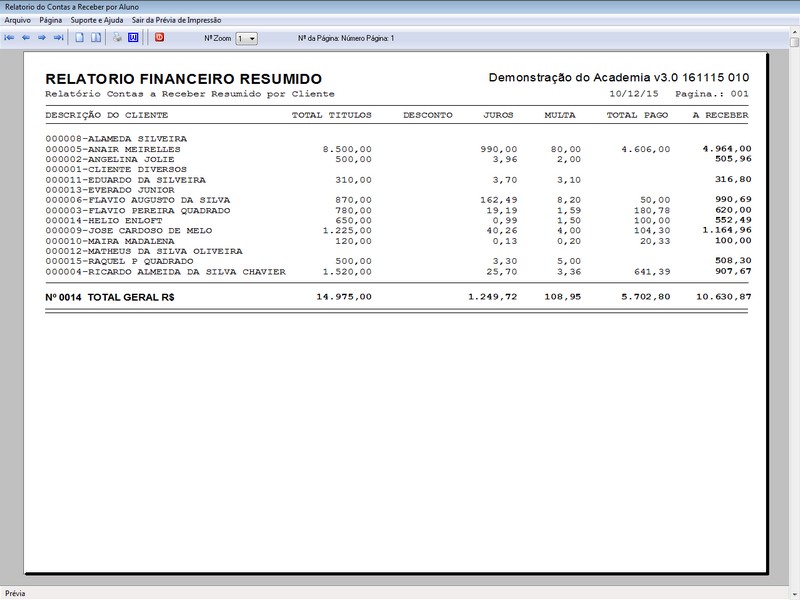Click the scrollbar up arrow
The image size is (800, 600).
point(794,32)
